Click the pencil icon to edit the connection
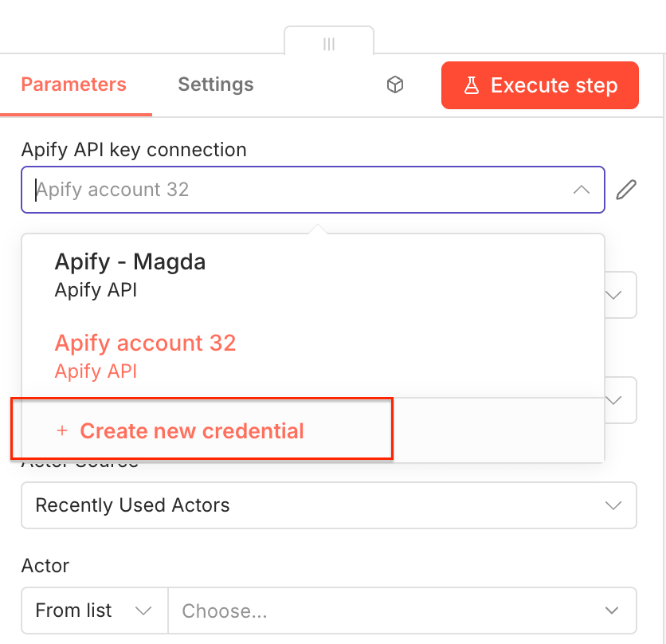 coord(628,189)
